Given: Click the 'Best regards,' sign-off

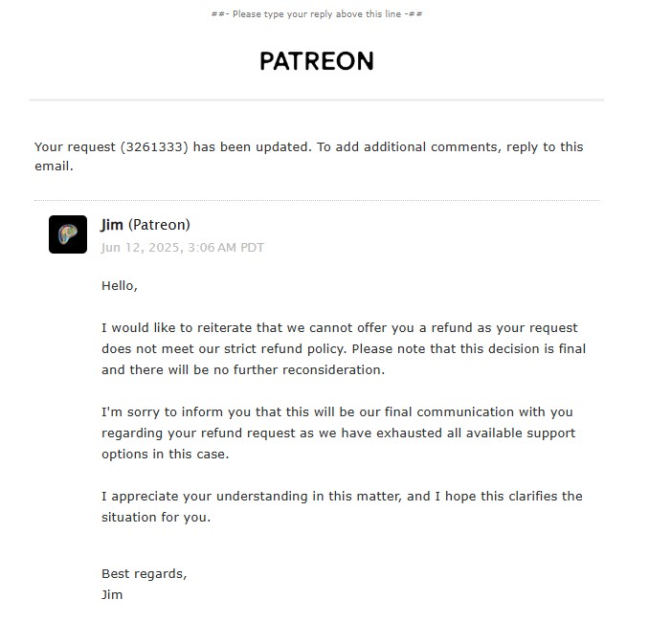Looking at the screenshot, I should click(x=144, y=573).
